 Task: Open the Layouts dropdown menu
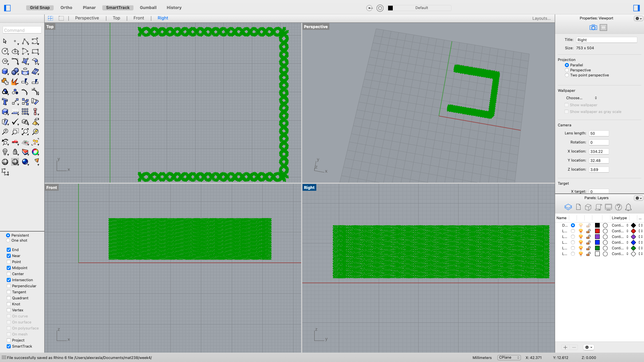pos(542,18)
